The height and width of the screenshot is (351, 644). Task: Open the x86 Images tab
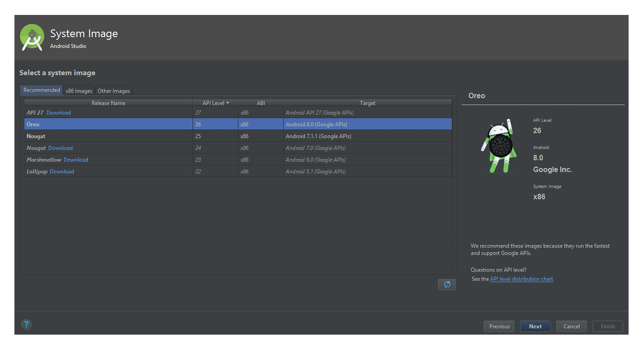coord(79,91)
